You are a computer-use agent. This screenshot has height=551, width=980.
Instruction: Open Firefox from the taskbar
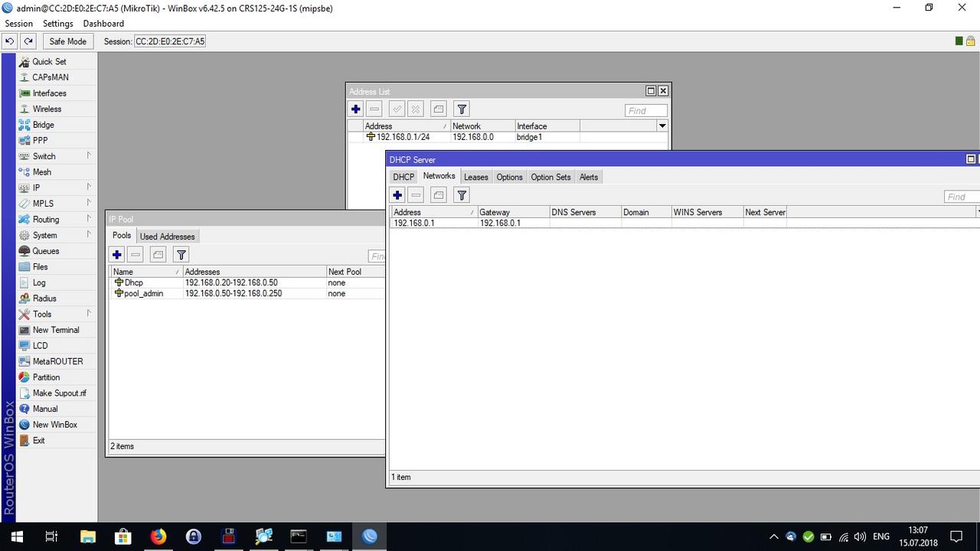coord(158,536)
